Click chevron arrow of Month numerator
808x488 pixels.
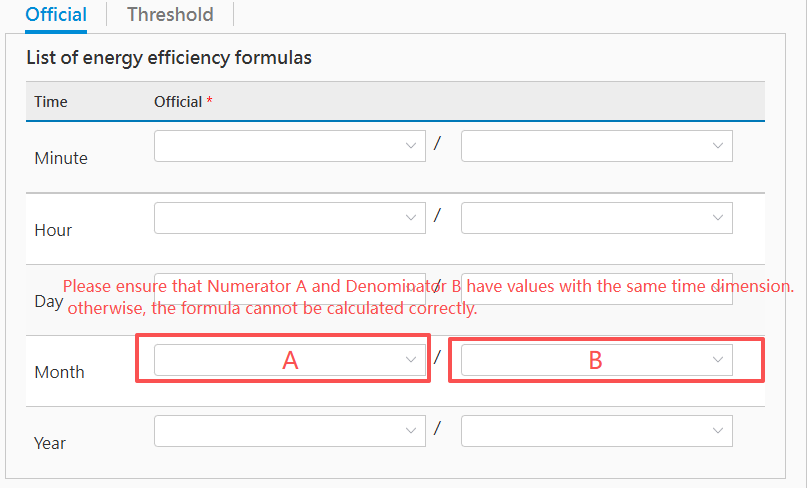(x=411, y=360)
